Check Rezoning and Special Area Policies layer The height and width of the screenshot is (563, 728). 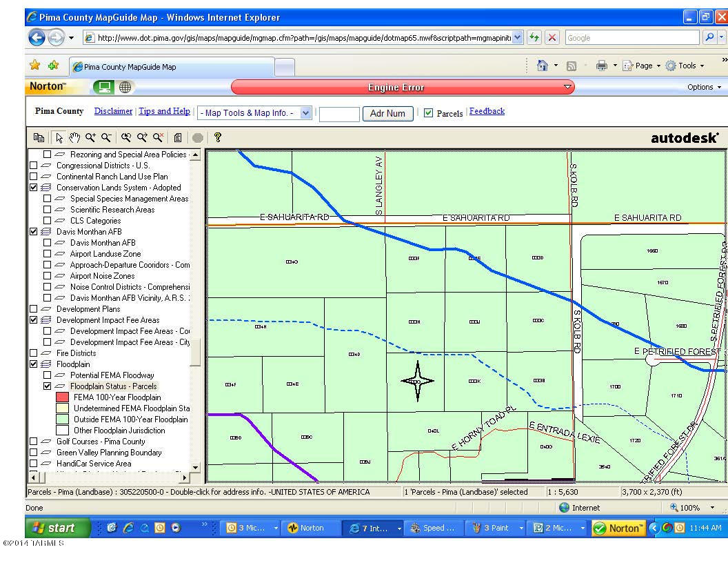point(48,155)
